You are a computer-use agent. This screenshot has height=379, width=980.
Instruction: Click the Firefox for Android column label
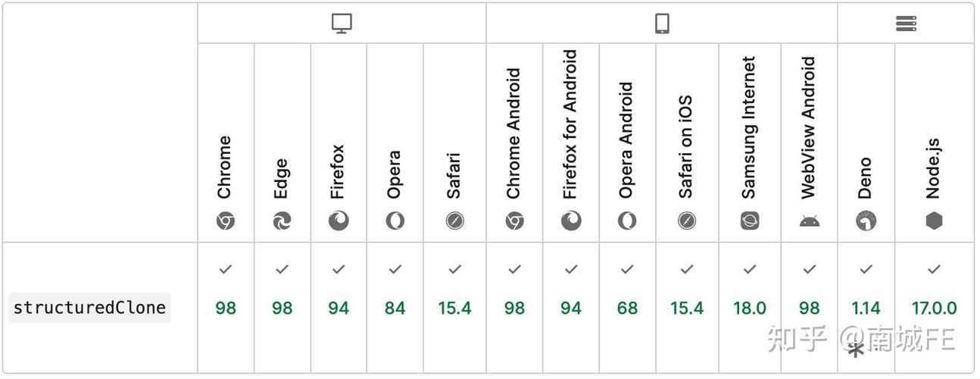tap(570, 124)
